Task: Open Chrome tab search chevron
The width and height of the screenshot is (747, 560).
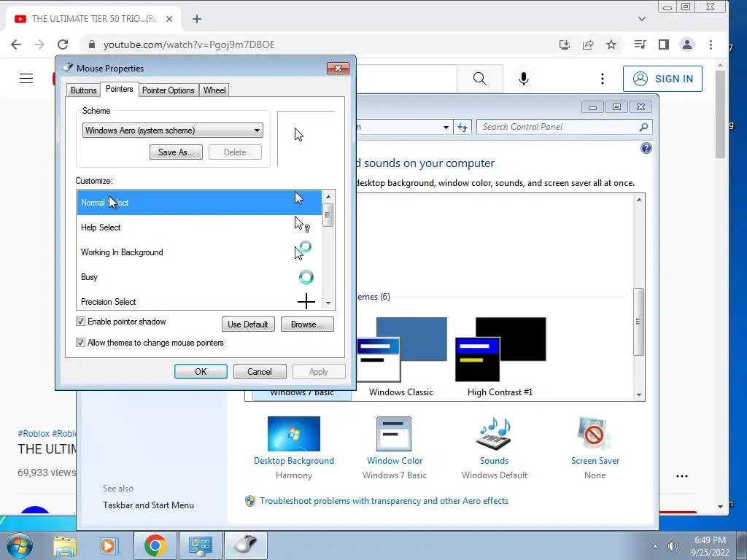Action: click(x=642, y=19)
